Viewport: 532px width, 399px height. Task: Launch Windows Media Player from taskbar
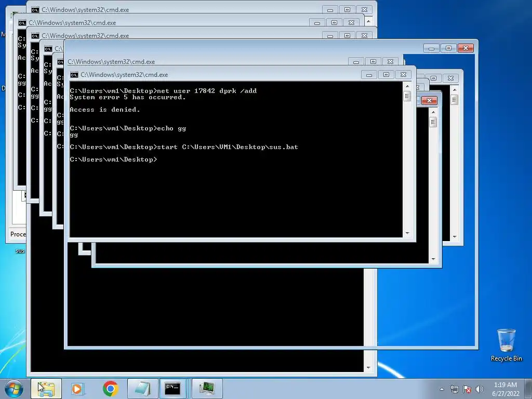pyautogui.click(x=77, y=389)
